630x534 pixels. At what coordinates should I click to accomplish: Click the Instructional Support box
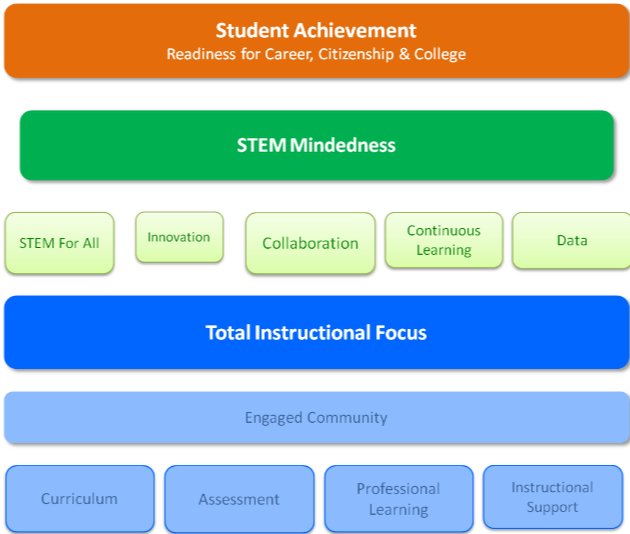(x=552, y=497)
